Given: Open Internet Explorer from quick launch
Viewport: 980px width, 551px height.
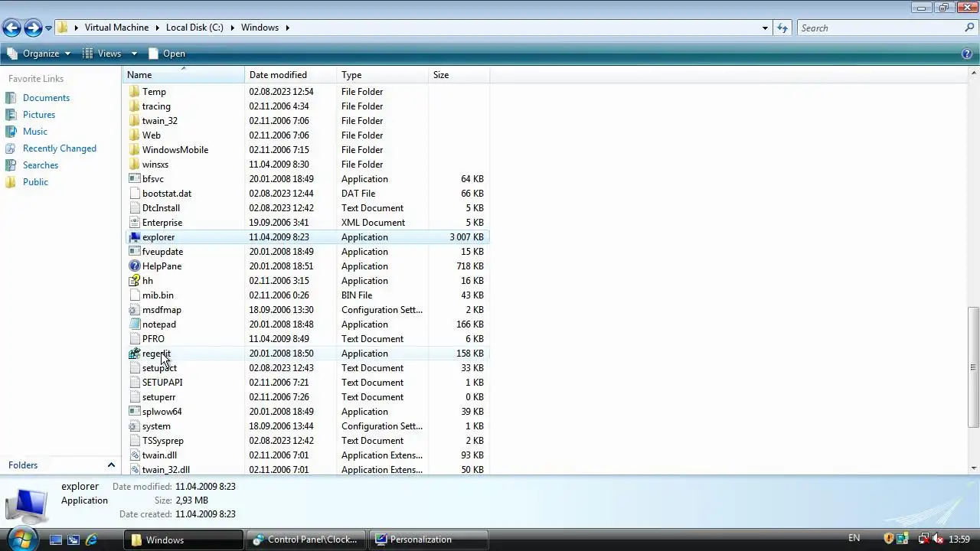Looking at the screenshot, I should (x=91, y=540).
